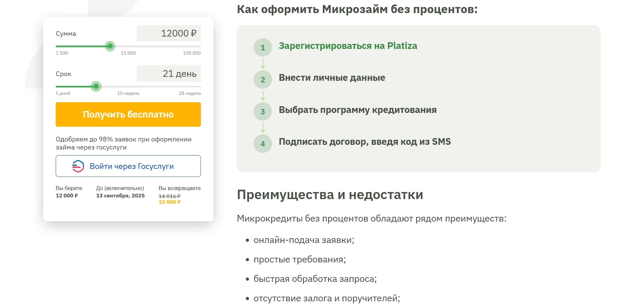Click the Преимущества и недостатки heading

pyautogui.click(x=330, y=195)
